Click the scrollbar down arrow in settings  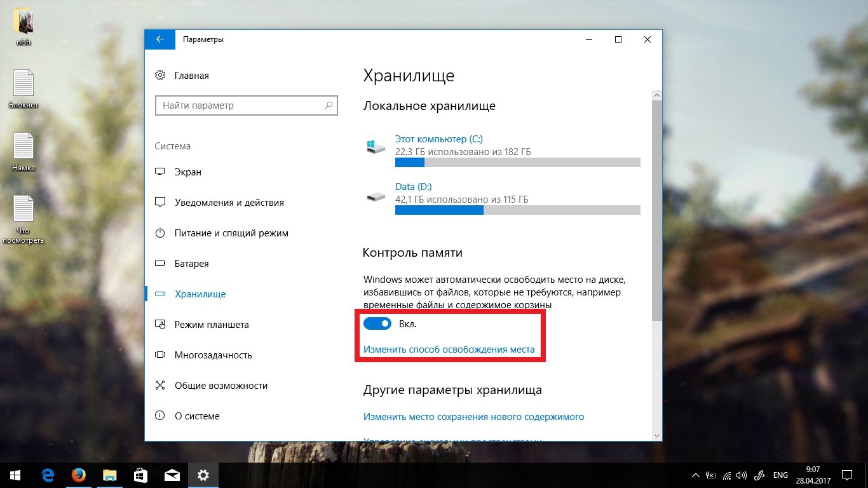(656, 435)
